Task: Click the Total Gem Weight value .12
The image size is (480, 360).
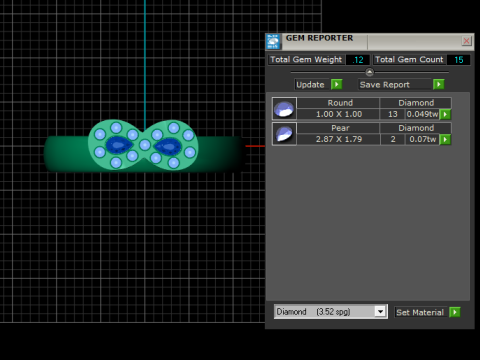Action: coord(358,60)
